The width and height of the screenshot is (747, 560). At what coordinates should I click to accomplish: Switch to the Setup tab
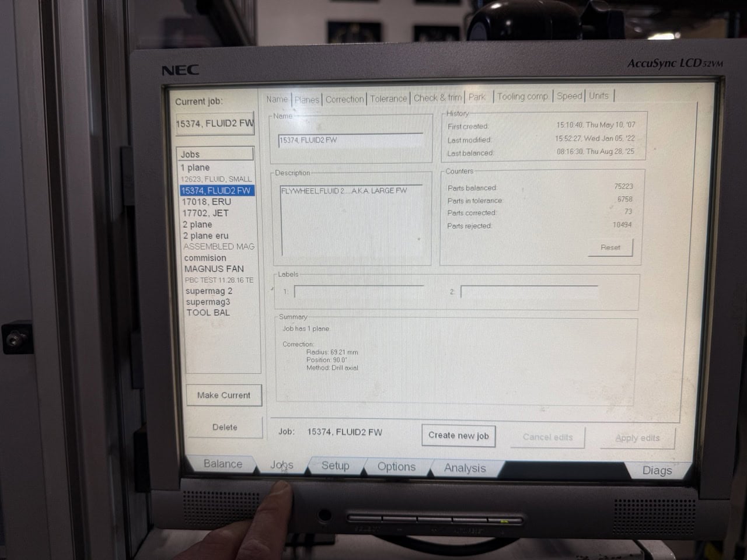coord(335,466)
